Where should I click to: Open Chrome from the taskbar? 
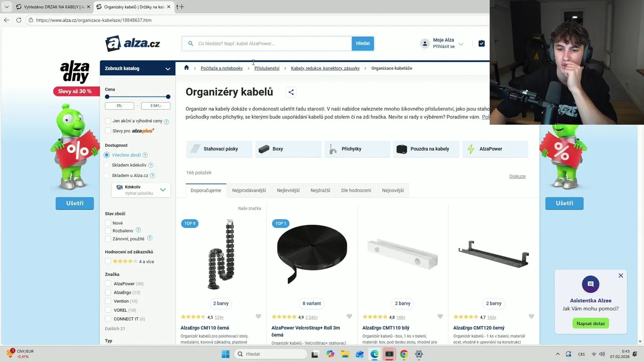[404, 354]
